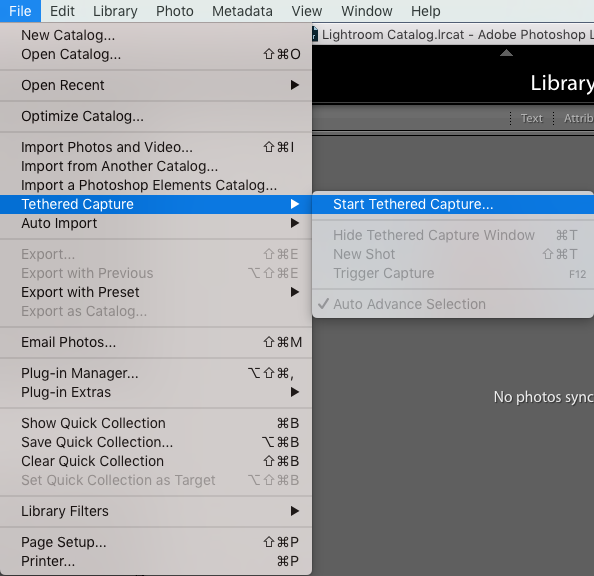This screenshot has height=576, width=594.
Task: Choose Printer... menu item
Action: [x=156, y=561]
